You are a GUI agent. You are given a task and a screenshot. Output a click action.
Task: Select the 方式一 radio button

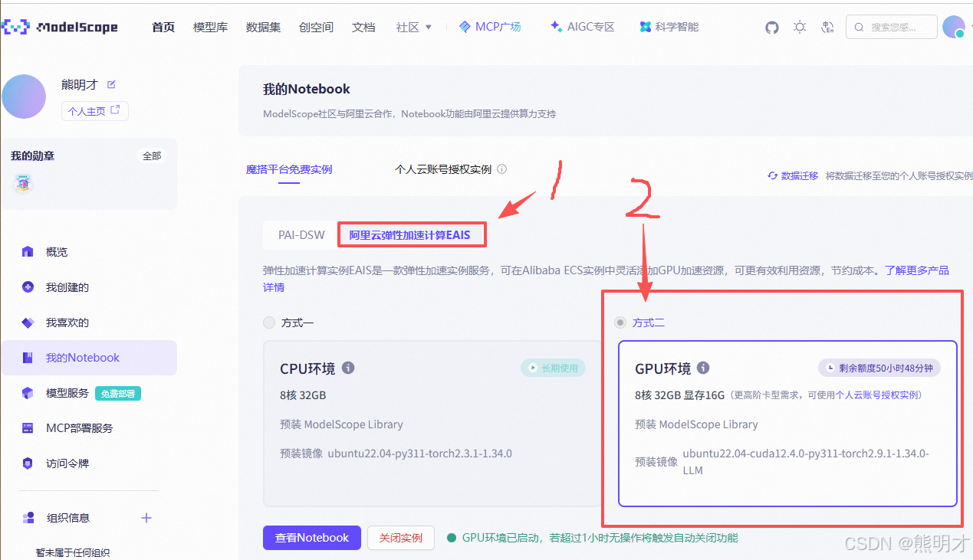(269, 323)
